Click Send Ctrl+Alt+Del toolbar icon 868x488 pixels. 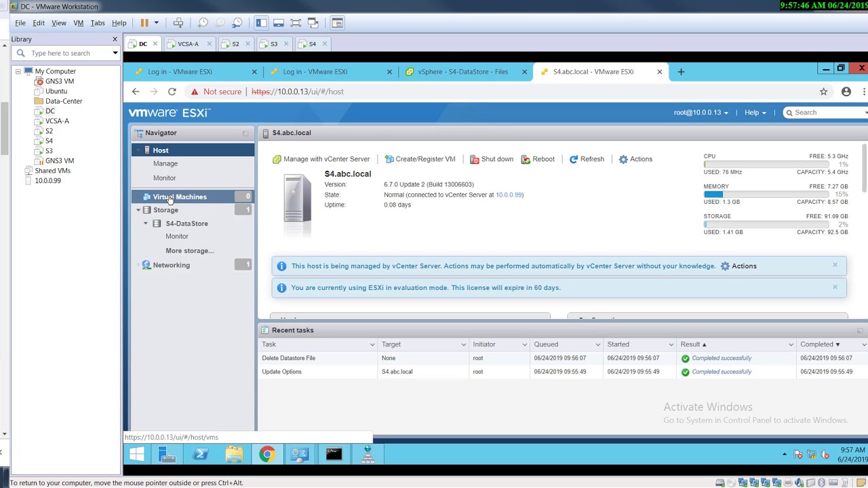[x=178, y=23]
